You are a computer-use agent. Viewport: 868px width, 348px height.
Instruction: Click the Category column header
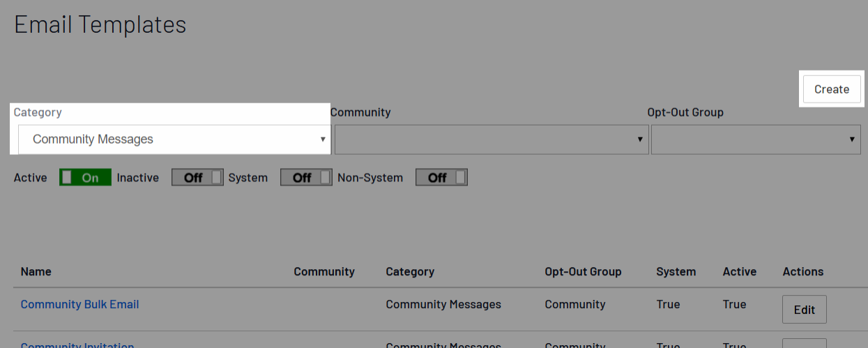click(410, 271)
